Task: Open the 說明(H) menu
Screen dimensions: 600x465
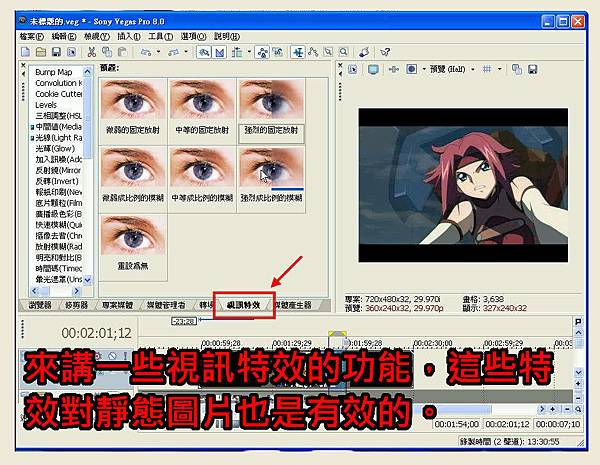Action: (x=227, y=37)
